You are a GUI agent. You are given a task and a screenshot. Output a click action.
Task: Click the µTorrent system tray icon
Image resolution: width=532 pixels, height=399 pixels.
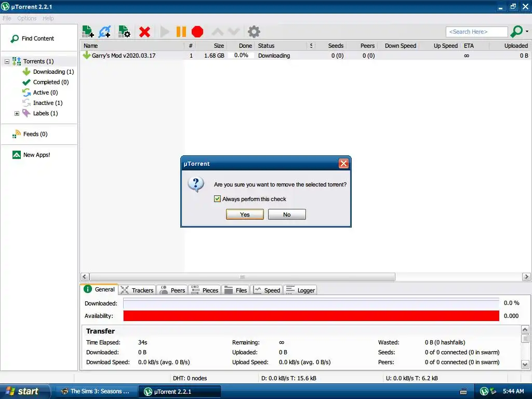(x=484, y=392)
